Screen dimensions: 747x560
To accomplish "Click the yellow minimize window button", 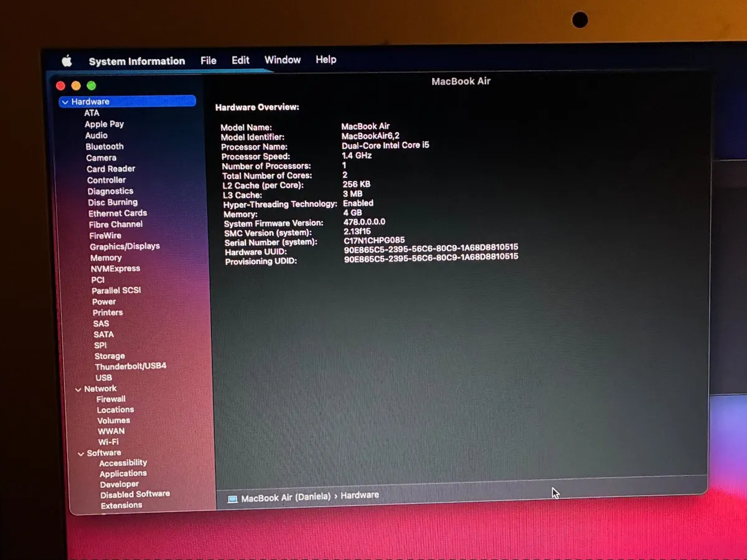I will coord(76,86).
